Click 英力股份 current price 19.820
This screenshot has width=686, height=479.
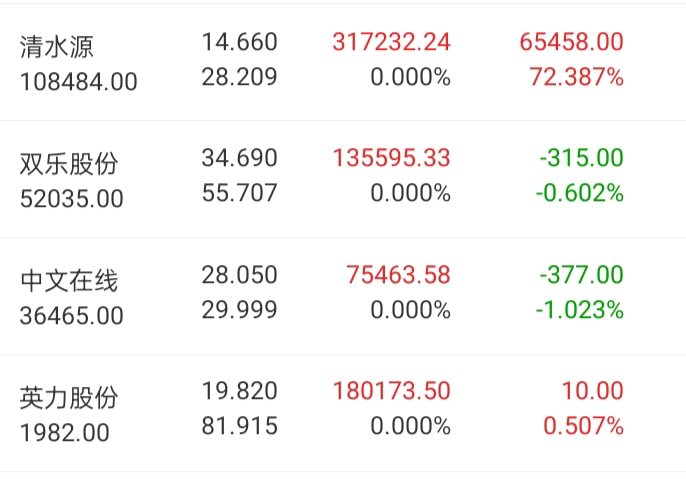coord(239,391)
